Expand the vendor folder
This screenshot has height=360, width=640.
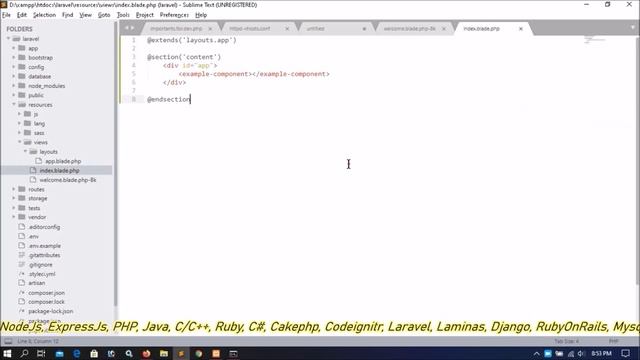(13, 217)
